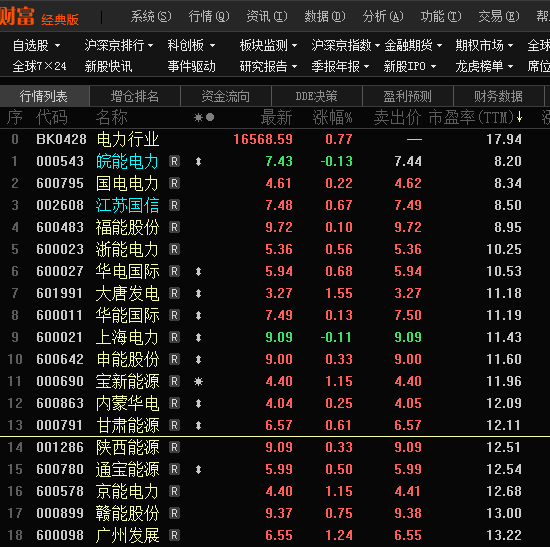
Task: Click the diamond marker in 上海电力 row
Action: pos(199,338)
